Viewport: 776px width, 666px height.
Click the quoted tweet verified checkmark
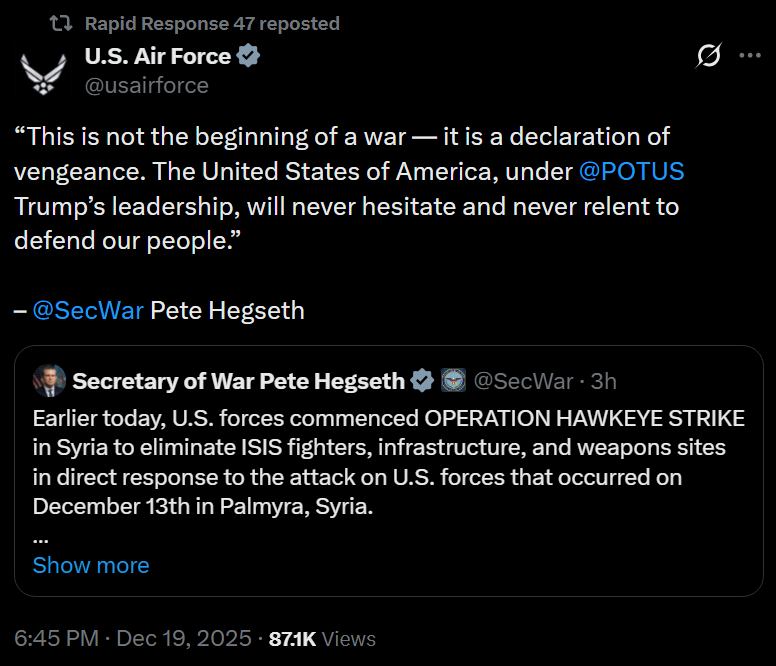tap(422, 381)
